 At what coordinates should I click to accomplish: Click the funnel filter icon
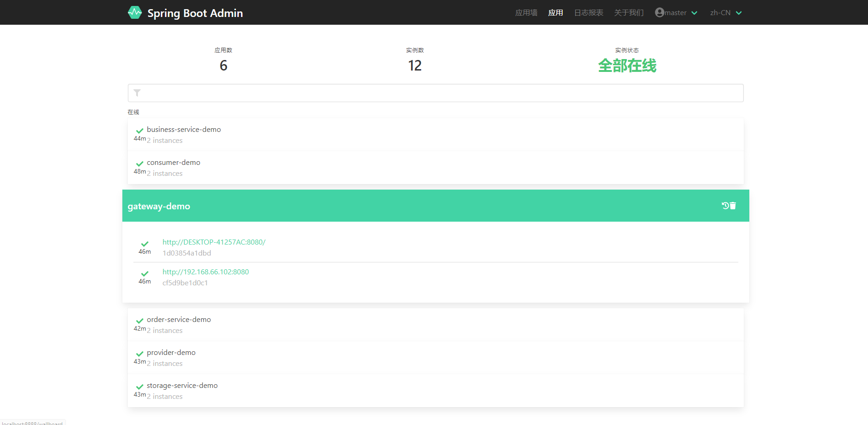[x=137, y=93]
